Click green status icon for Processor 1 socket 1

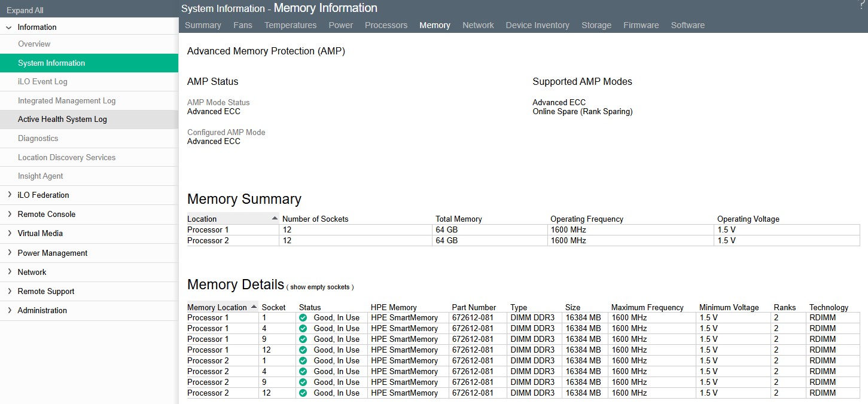pos(303,318)
